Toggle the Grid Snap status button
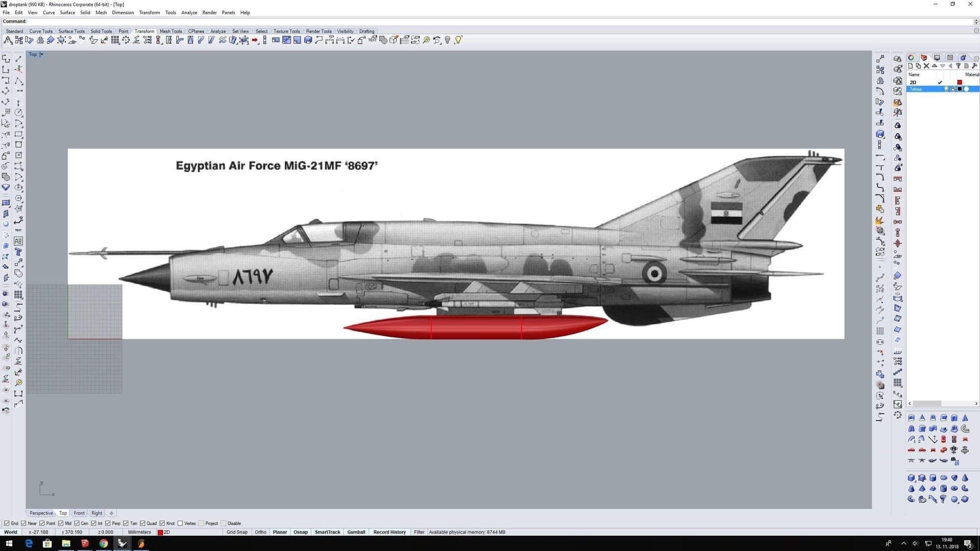Screen dimensions: 980x551 [x=237, y=532]
